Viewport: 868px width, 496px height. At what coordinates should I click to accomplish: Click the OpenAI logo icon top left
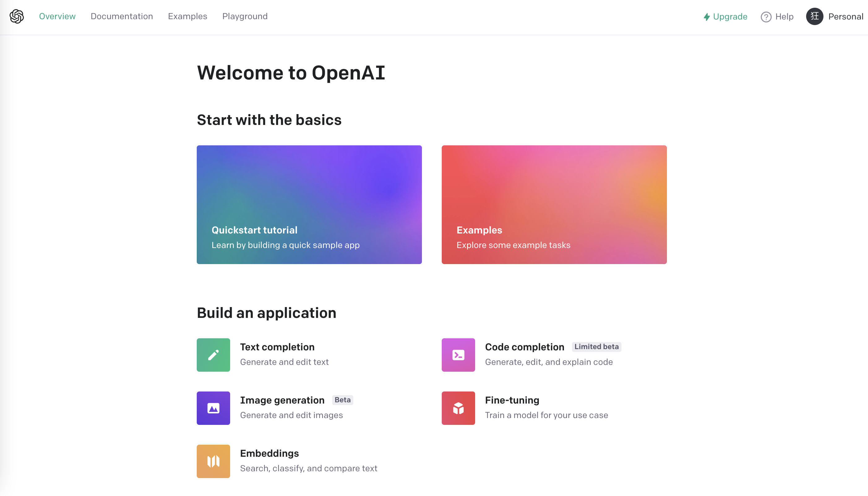coord(17,16)
